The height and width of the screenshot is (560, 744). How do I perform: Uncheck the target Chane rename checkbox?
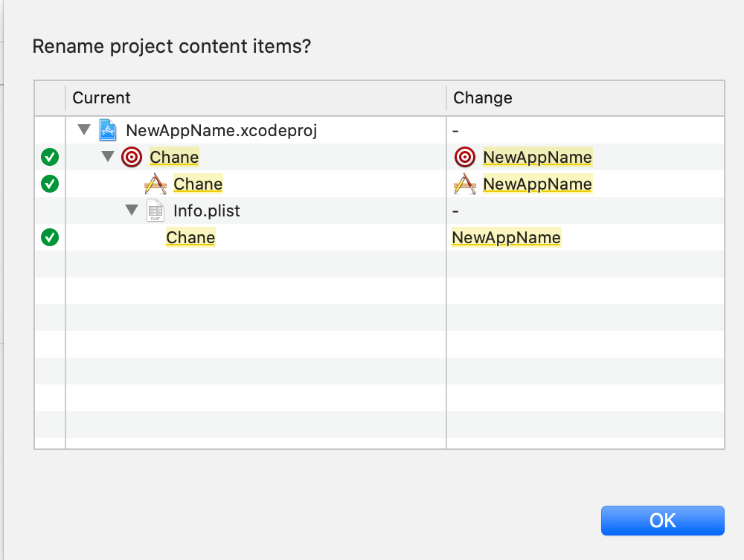click(50, 157)
